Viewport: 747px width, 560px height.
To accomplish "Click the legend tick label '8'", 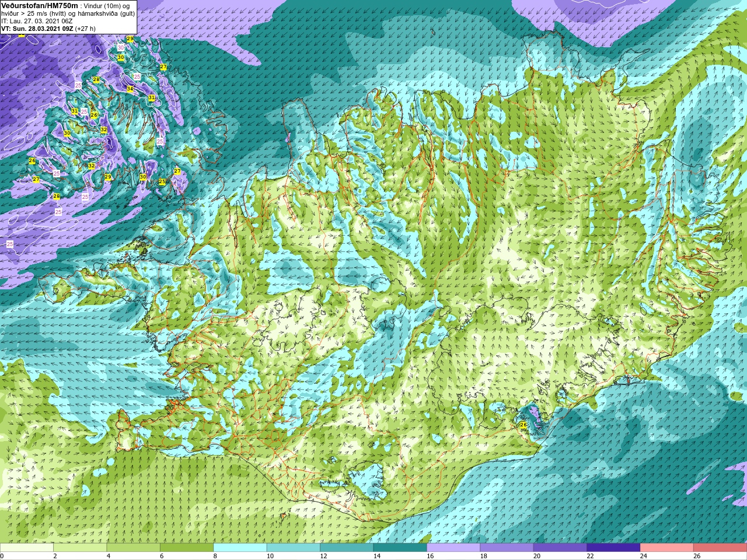I will [x=215, y=556].
